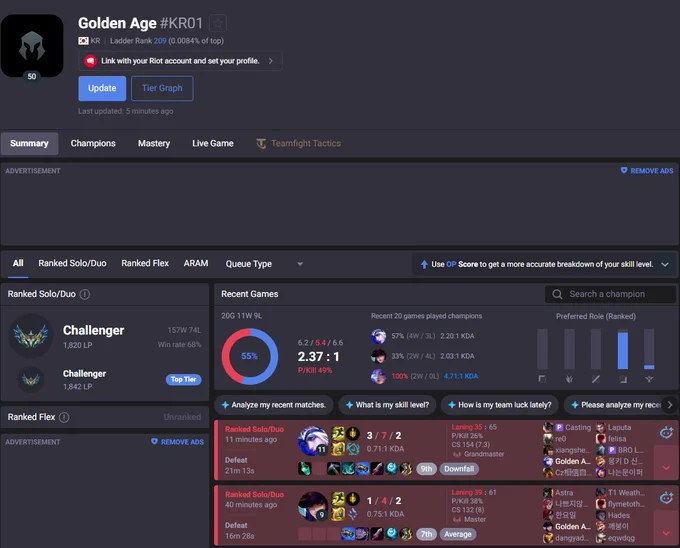Screen dimensions: 680x548
Task: Click Remove Ads in the sidebar advertisement
Action: (177, 442)
